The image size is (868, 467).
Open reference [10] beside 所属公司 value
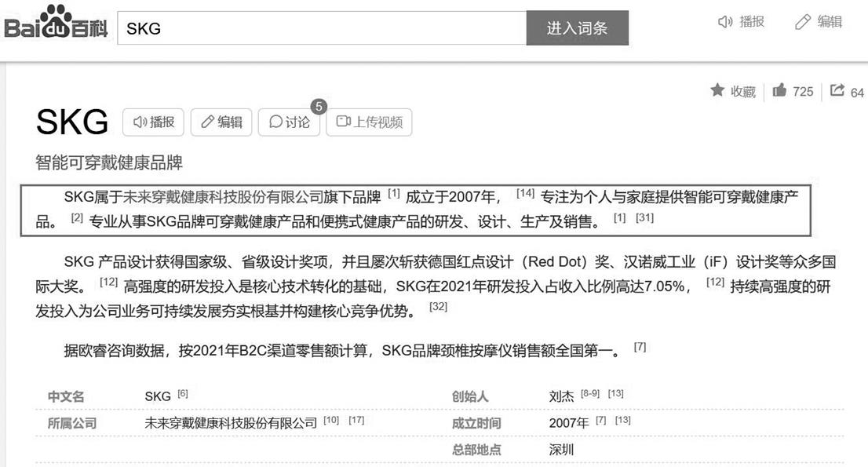click(331, 420)
